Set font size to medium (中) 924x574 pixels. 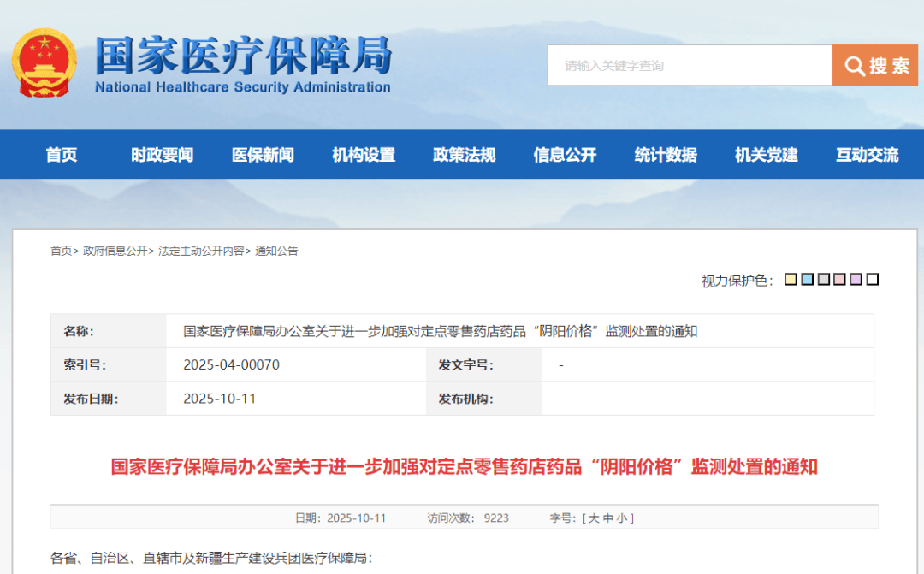tap(607, 518)
